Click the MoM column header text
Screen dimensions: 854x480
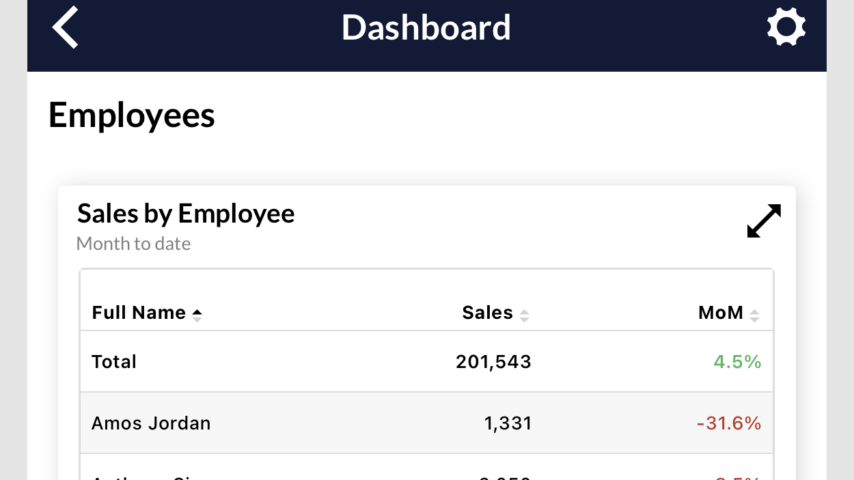[x=720, y=313]
